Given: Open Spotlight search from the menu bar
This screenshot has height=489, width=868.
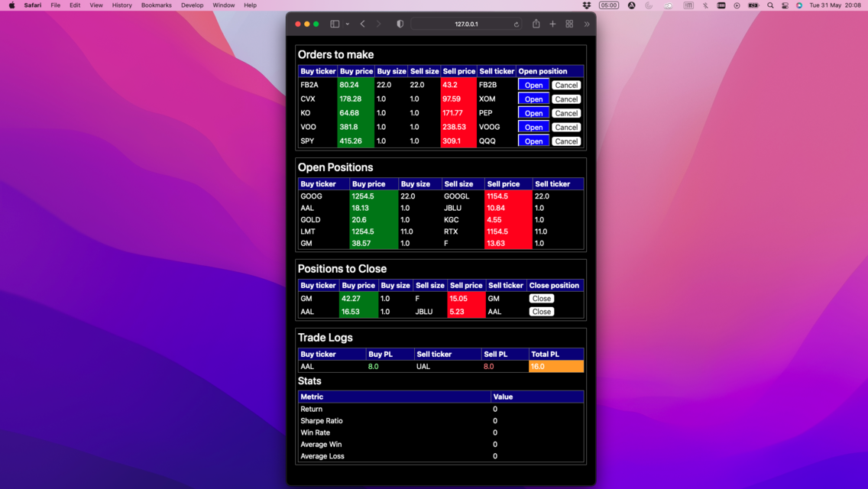Looking at the screenshot, I should pyautogui.click(x=769, y=5).
